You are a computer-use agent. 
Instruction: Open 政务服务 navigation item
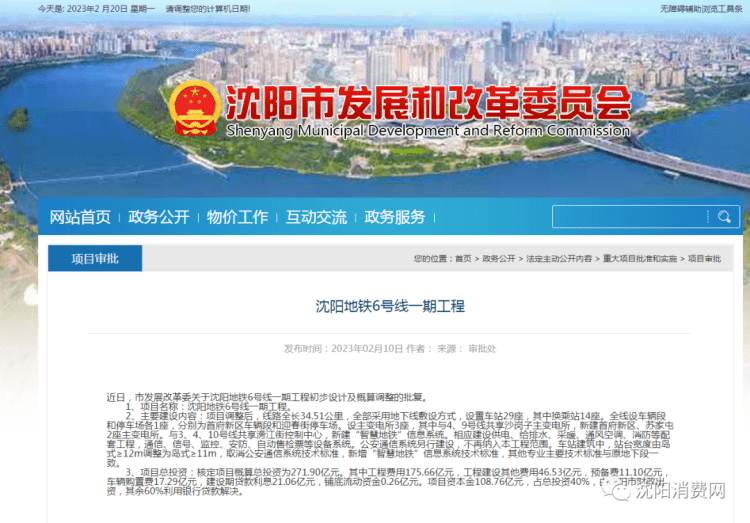[x=395, y=217]
